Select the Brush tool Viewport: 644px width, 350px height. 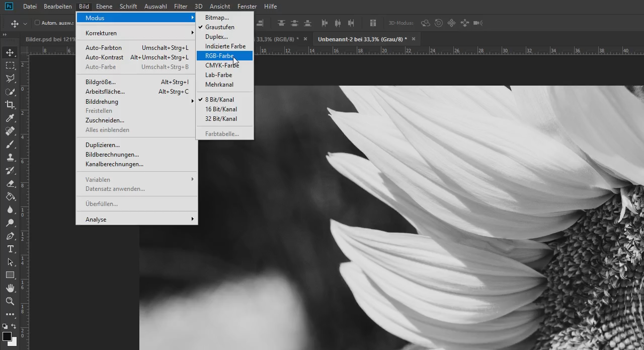click(x=10, y=145)
